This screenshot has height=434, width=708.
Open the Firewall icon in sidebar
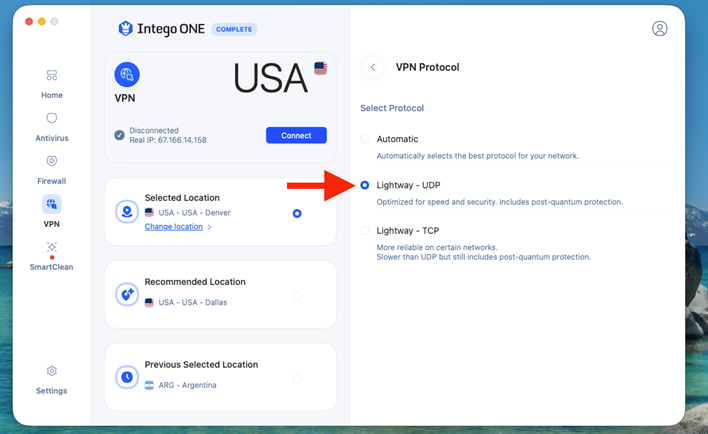[51, 161]
